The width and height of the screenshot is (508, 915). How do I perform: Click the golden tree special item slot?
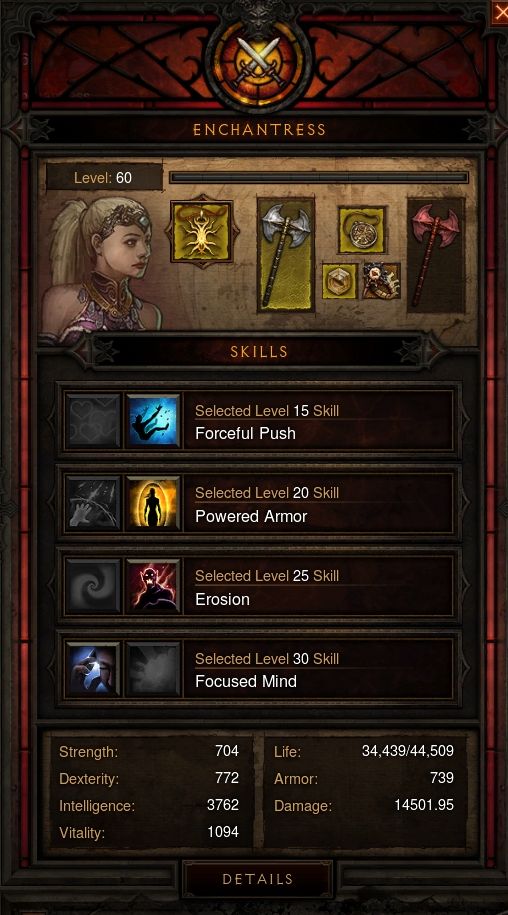click(202, 232)
